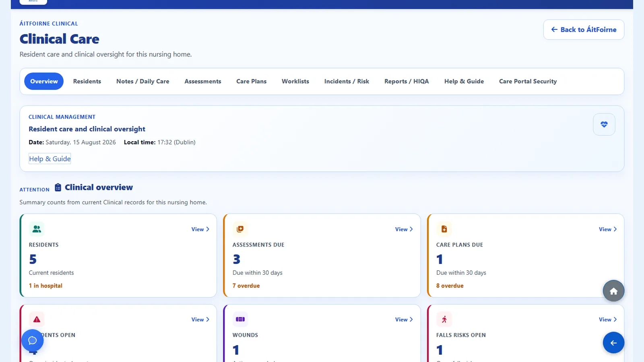Click the Care Plans Due document icon
The image size is (644, 362).
tap(444, 229)
